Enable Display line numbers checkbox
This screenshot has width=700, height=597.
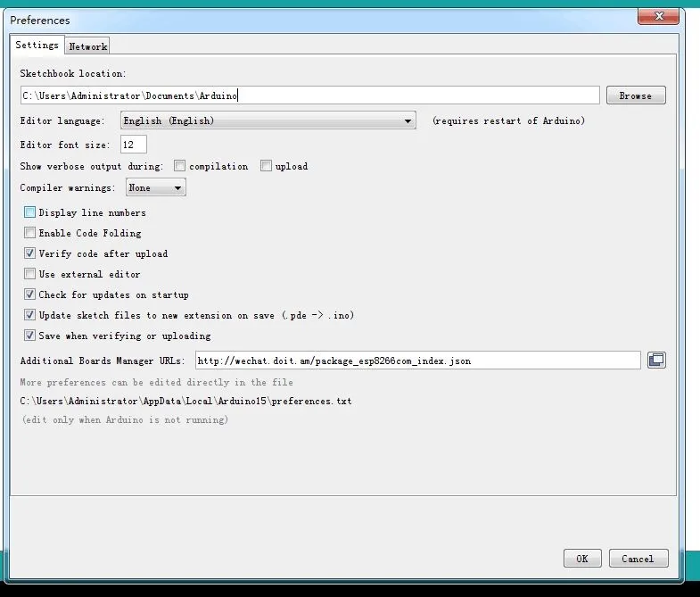click(29, 212)
